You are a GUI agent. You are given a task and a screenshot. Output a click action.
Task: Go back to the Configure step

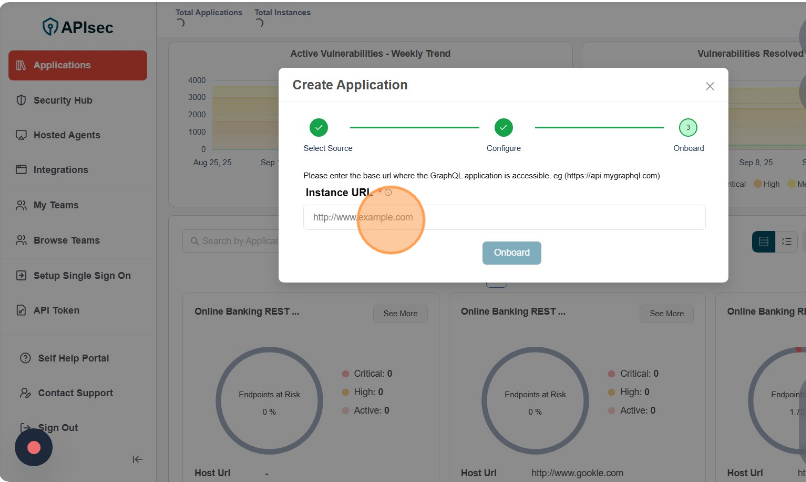tap(503, 128)
